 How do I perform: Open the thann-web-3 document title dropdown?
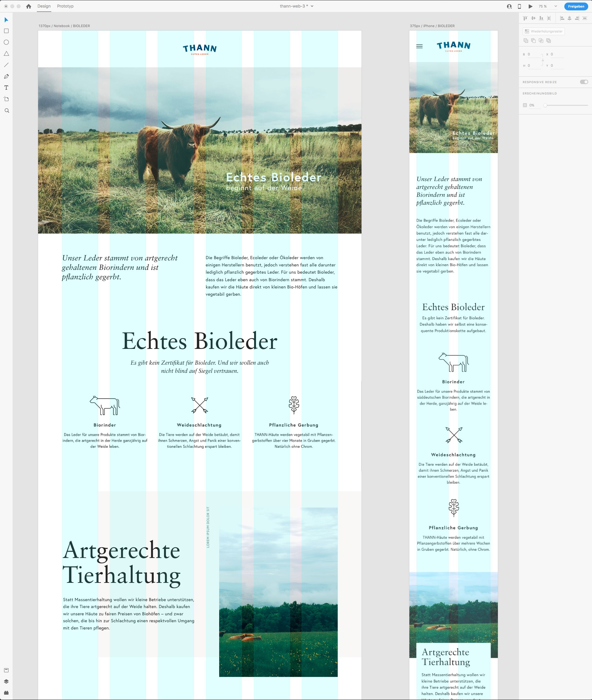coord(297,6)
